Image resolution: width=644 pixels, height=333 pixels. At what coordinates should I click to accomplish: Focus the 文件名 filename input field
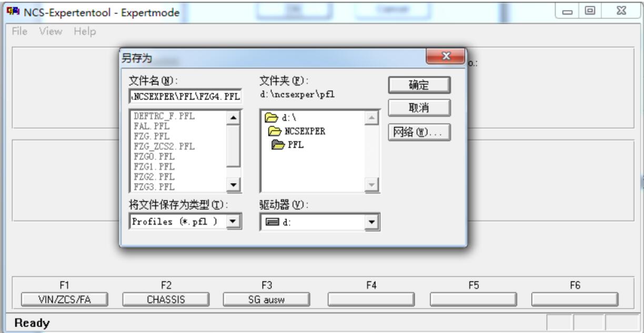click(x=185, y=97)
